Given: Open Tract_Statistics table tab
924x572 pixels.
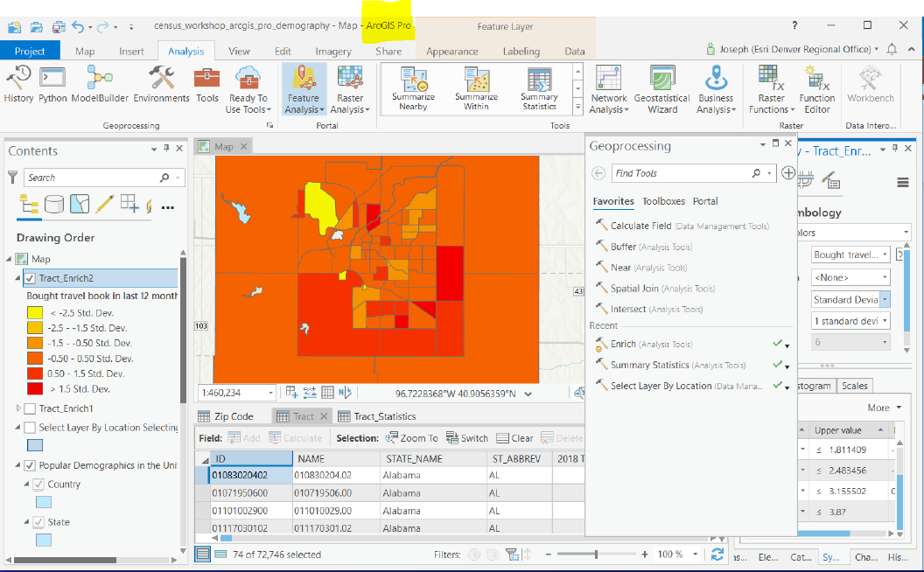Looking at the screenshot, I should tap(377, 416).
